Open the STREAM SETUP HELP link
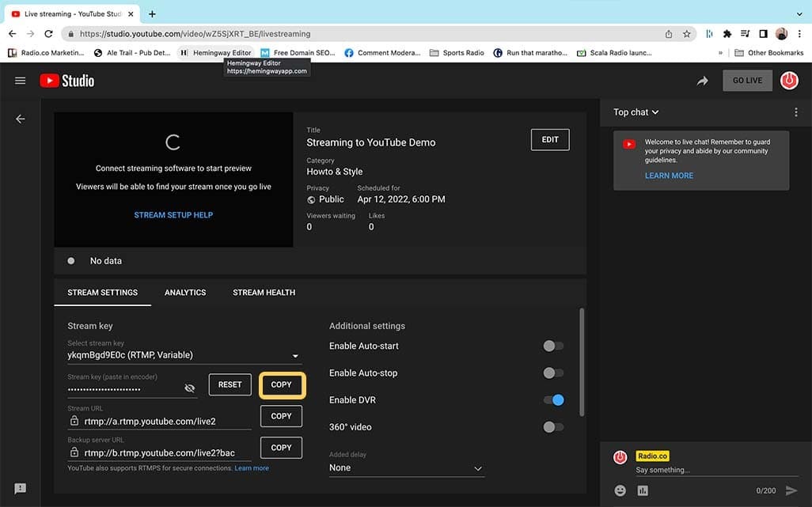Viewport: 812px width, 507px height. [x=173, y=214]
